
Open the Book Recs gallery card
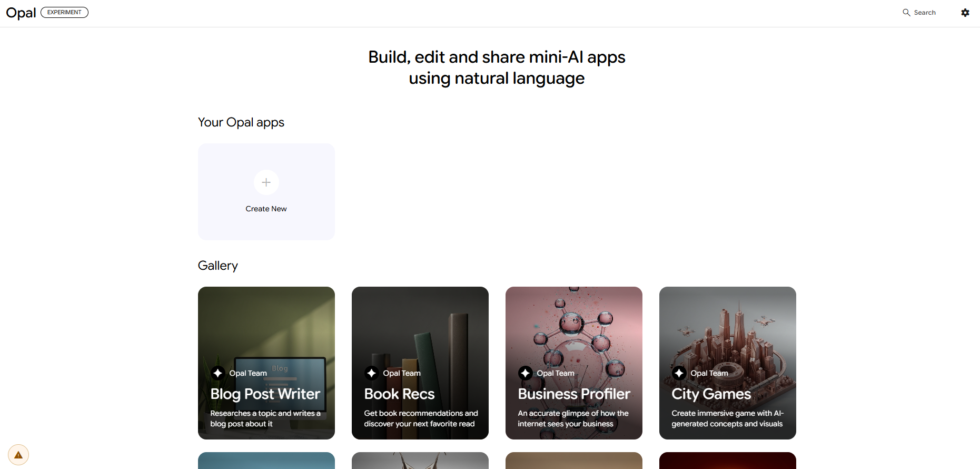coord(420,363)
